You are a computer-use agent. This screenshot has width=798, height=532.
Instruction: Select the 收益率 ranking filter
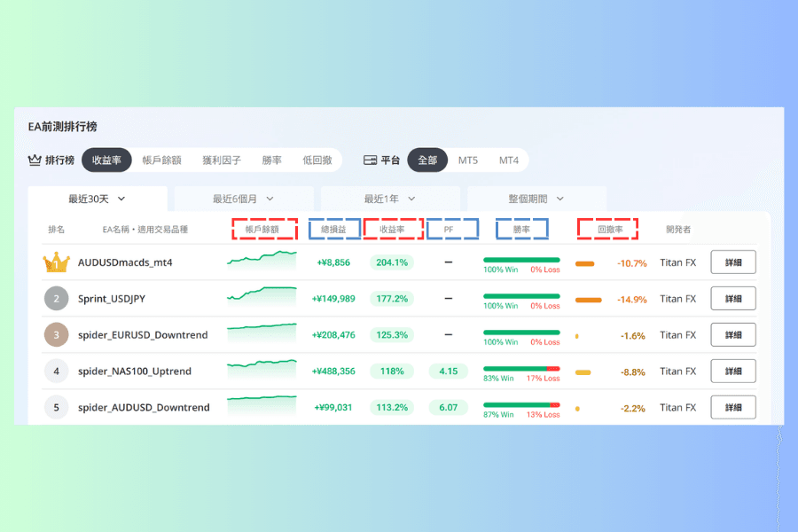(x=106, y=160)
